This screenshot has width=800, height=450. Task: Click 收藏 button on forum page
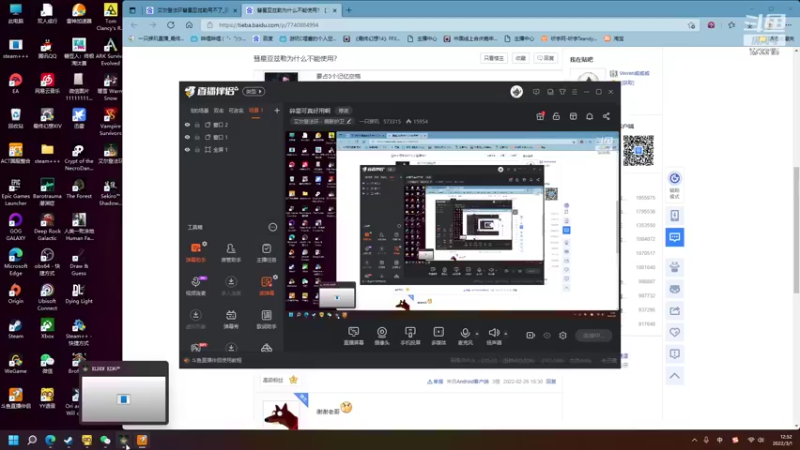coord(520,58)
